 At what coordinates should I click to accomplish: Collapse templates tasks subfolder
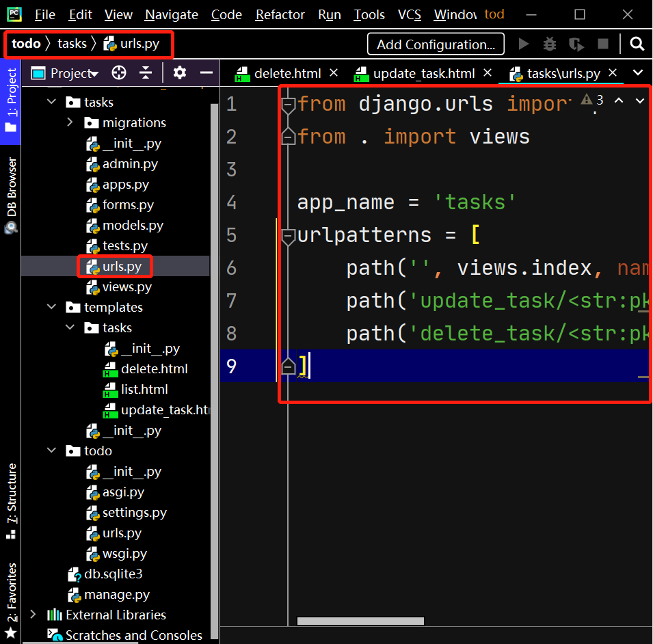(x=70, y=327)
